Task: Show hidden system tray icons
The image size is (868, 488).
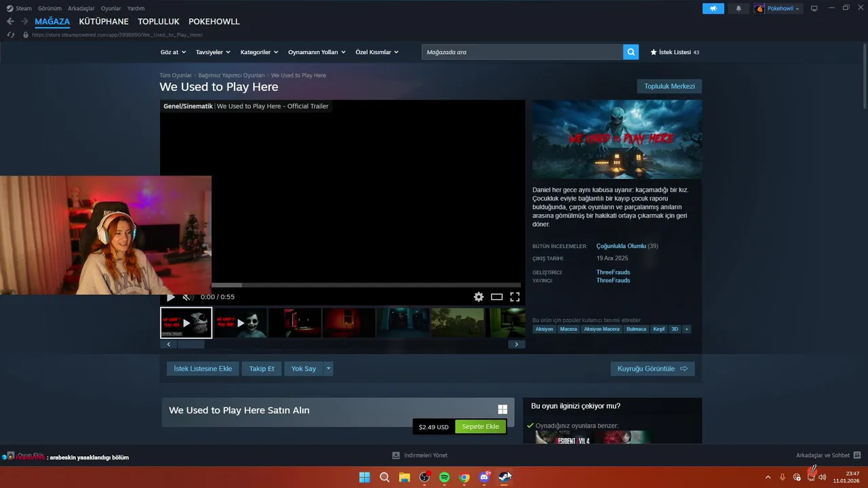Action: [768, 477]
